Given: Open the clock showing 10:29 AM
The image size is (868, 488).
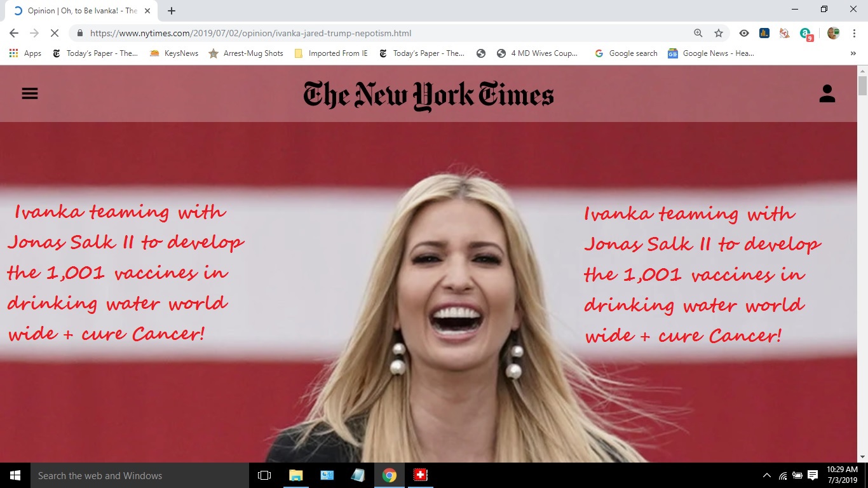Looking at the screenshot, I should tap(843, 475).
